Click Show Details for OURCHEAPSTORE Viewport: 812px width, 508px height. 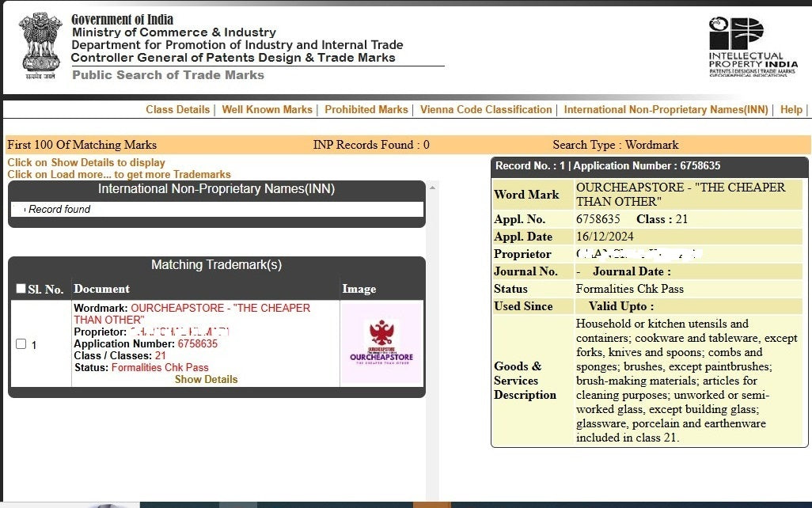pyautogui.click(x=206, y=379)
